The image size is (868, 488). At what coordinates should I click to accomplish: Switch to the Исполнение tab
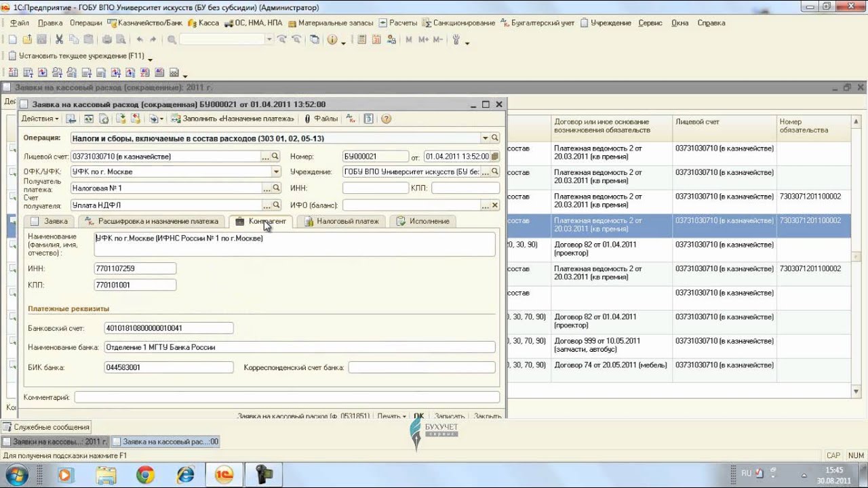[x=423, y=221]
